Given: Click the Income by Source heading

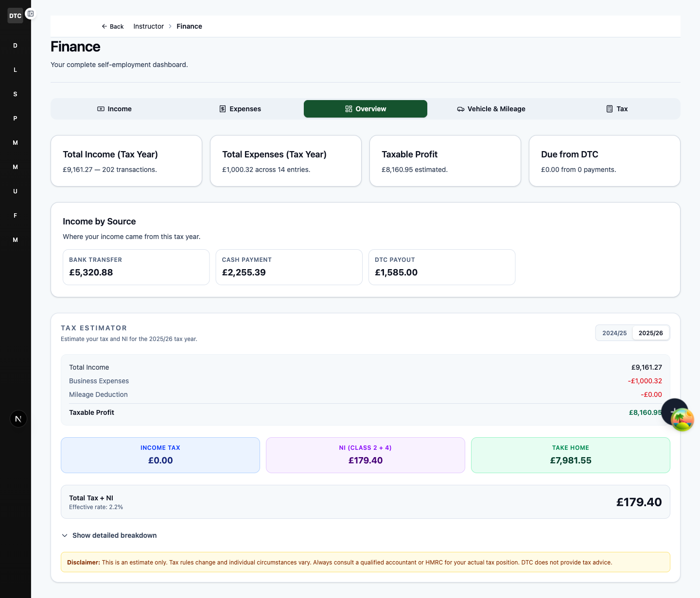Looking at the screenshot, I should [x=99, y=222].
